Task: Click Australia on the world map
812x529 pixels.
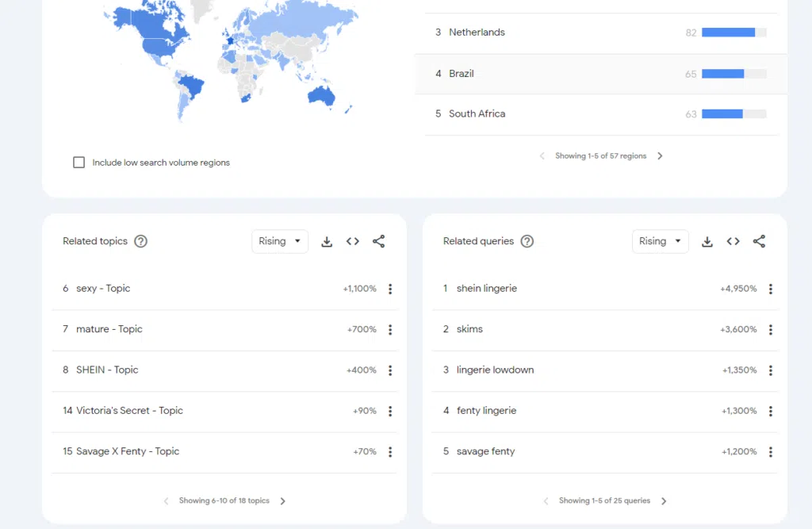Action: [320, 96]
